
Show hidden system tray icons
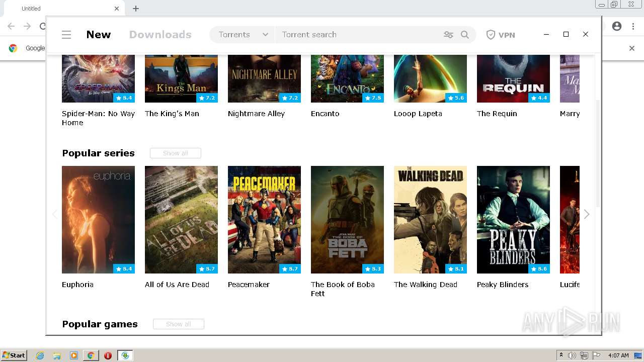(x=561, y=355)
